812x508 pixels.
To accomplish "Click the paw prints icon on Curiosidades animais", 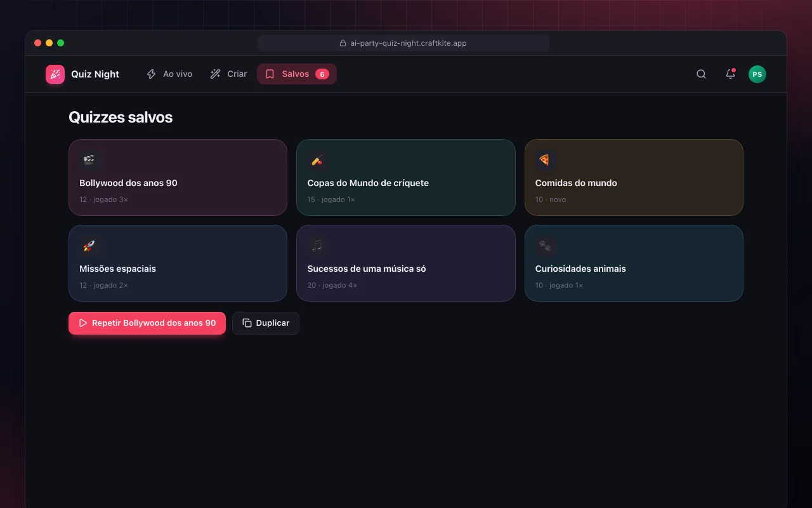I will click(x=545, y=246).
